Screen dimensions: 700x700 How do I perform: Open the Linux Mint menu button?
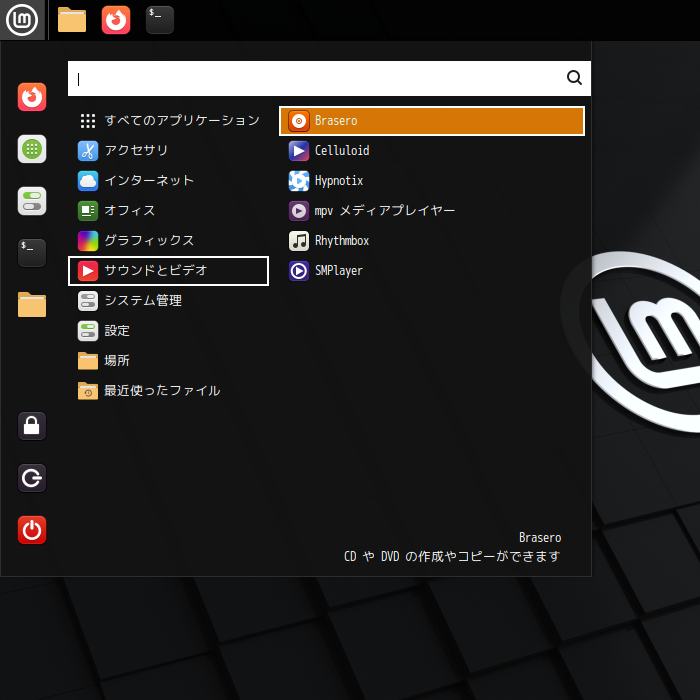coord(22,20)
